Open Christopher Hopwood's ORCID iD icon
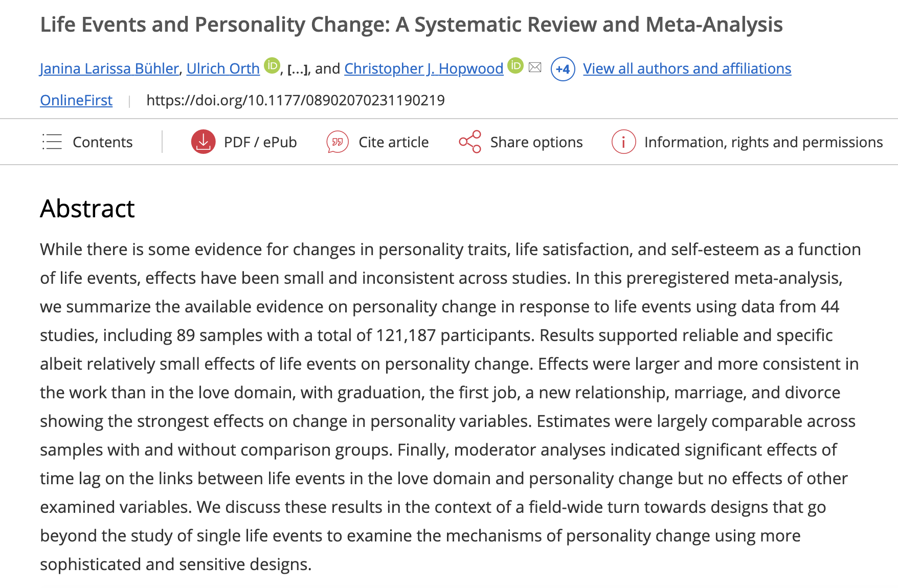Viewport: 898px width, 588px height. pos(515,65)
